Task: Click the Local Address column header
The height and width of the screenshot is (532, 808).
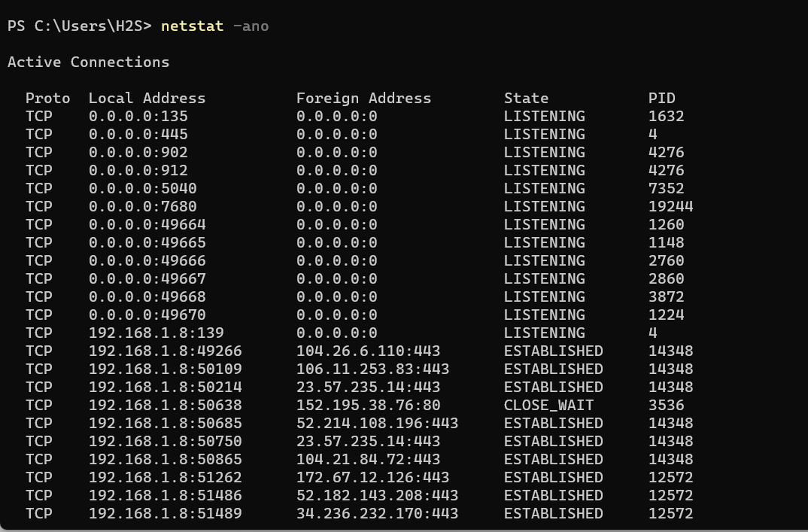Action: point(147,98)
